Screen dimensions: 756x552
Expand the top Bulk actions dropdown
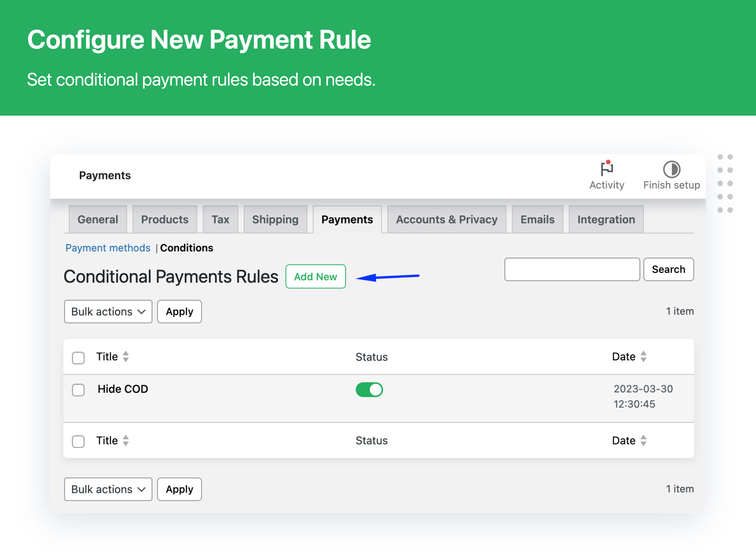coord(108,311)
